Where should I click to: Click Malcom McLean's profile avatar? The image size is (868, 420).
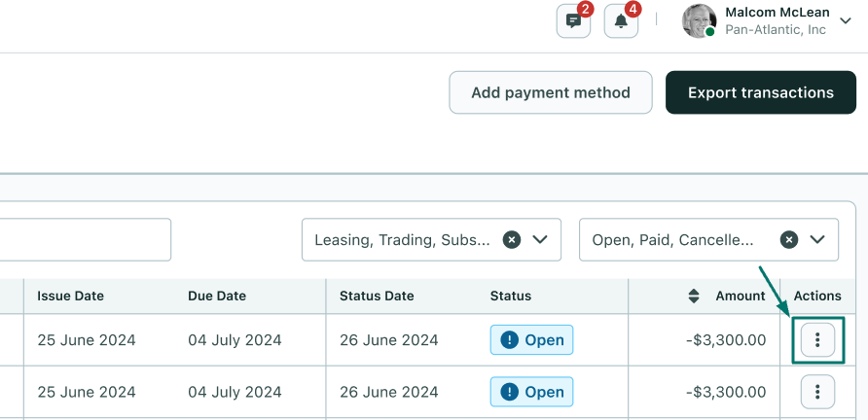click(699, 21)
